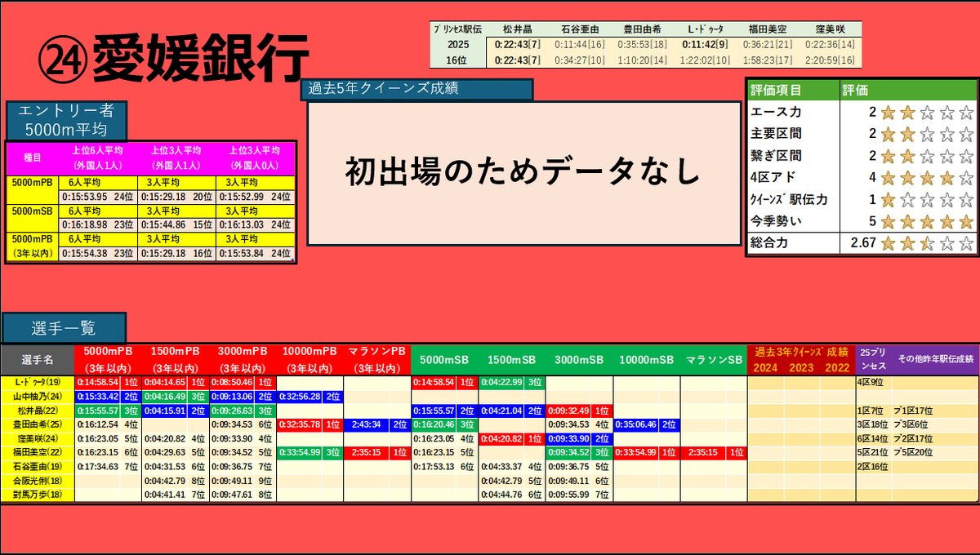This screenshot has width=980, height=555.
Task: Select the 選手一覧 heading
Action: pos(65,328)
